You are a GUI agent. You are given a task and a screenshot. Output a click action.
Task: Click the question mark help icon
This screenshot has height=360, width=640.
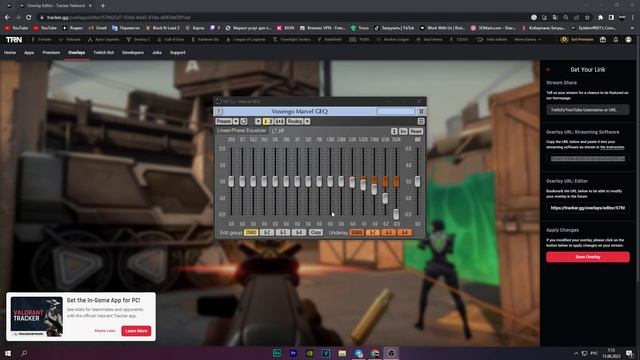click(x=219, y=111)
